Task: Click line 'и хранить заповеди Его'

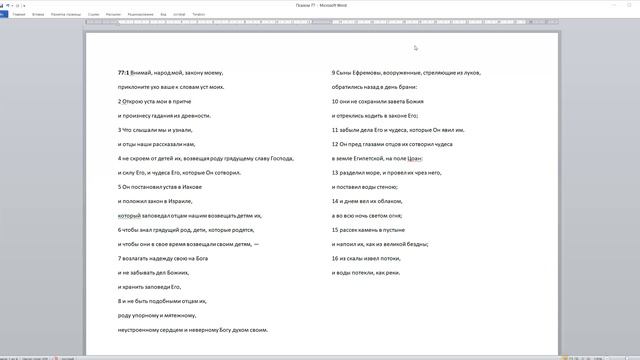Action: 149,287
